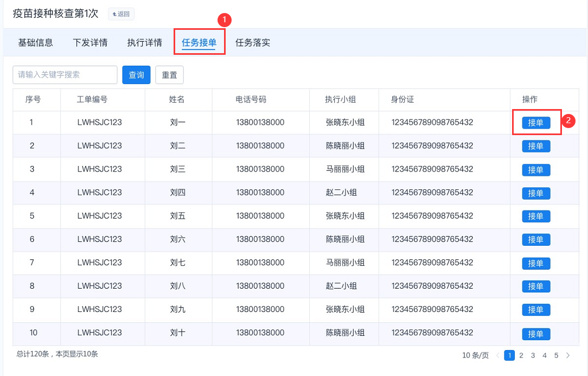This screenshot has width=588, height=376.
Task: Click 马丽丽小组 in row 3
Action: click(x=345, y=169)
